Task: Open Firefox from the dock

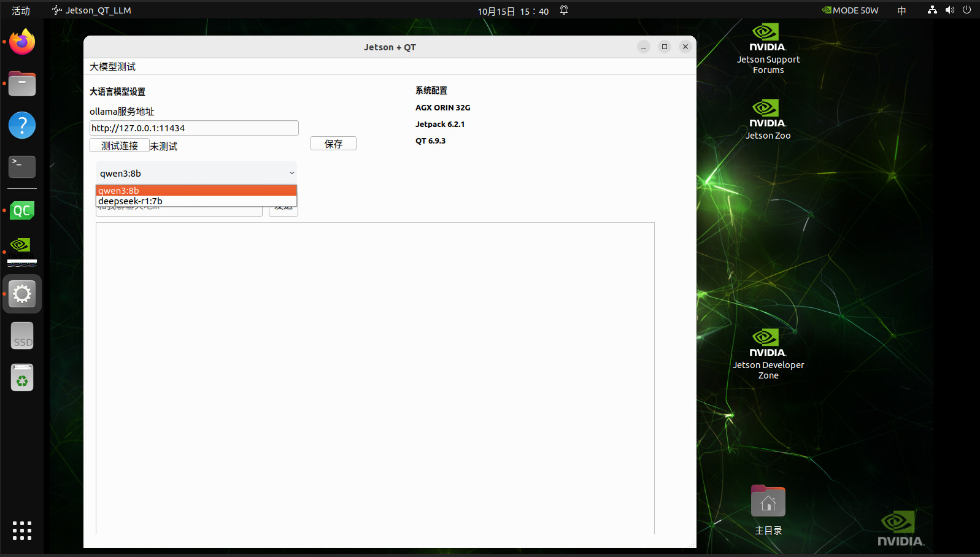Action: (x=22, y=42)
